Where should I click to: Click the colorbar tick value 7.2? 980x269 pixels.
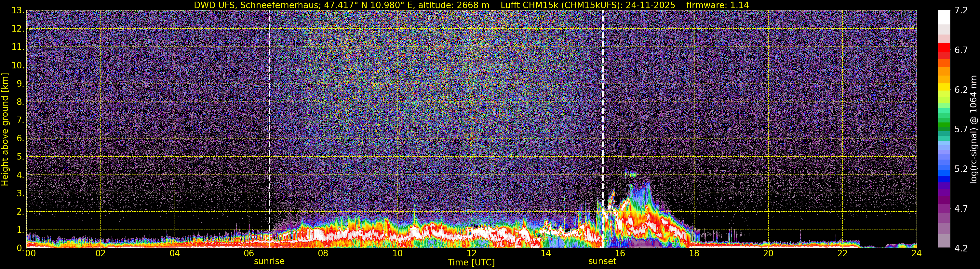click(x=961, y=11)
